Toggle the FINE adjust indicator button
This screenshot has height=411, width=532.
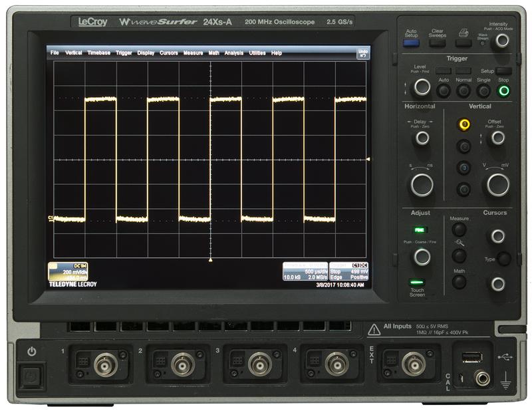(418, 230)
